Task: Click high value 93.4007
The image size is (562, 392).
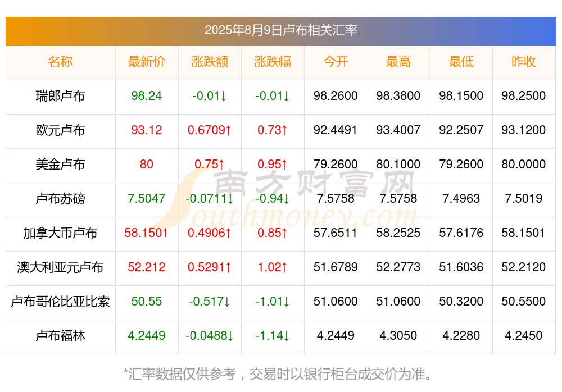Action: (x=398, y=130)
